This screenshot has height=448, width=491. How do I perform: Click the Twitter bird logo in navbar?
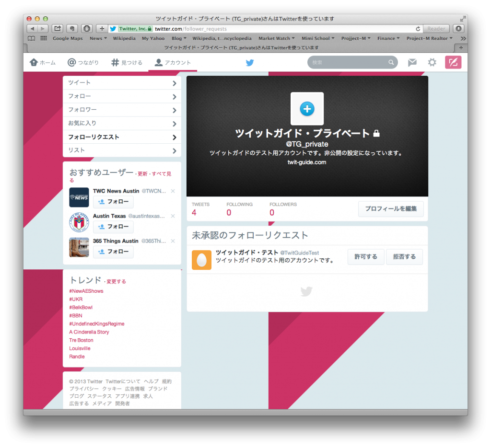249,63
